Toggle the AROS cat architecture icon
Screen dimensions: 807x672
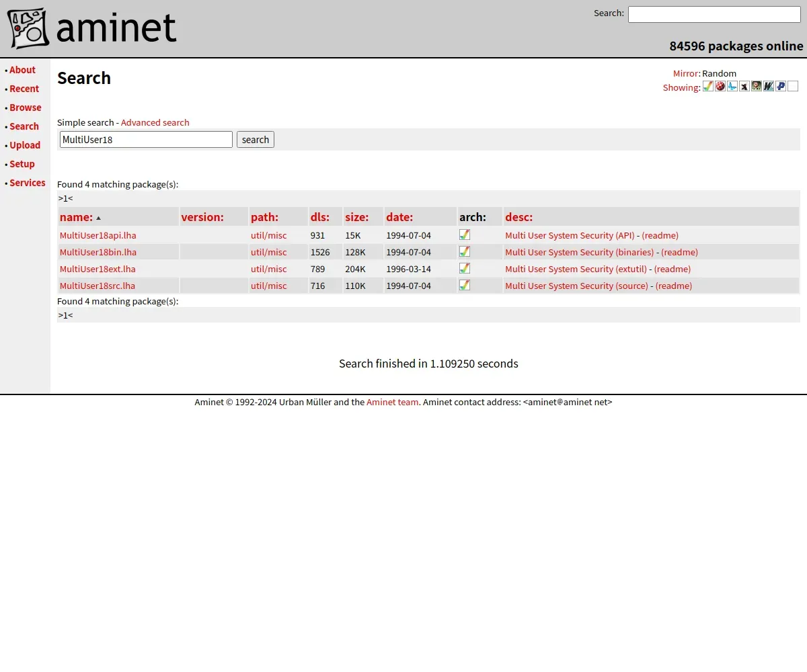757,86
